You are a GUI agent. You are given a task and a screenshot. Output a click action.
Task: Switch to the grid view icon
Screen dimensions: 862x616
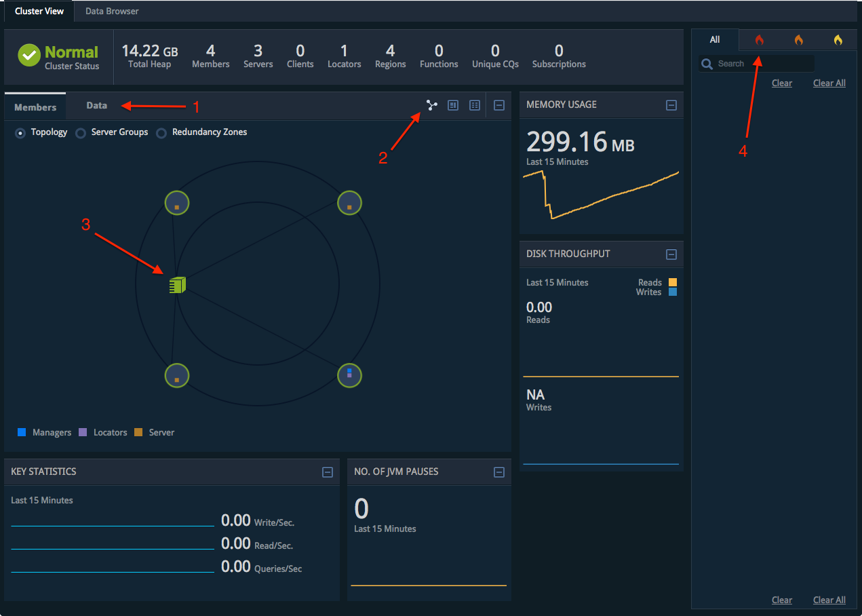click(x=475, y=105)
